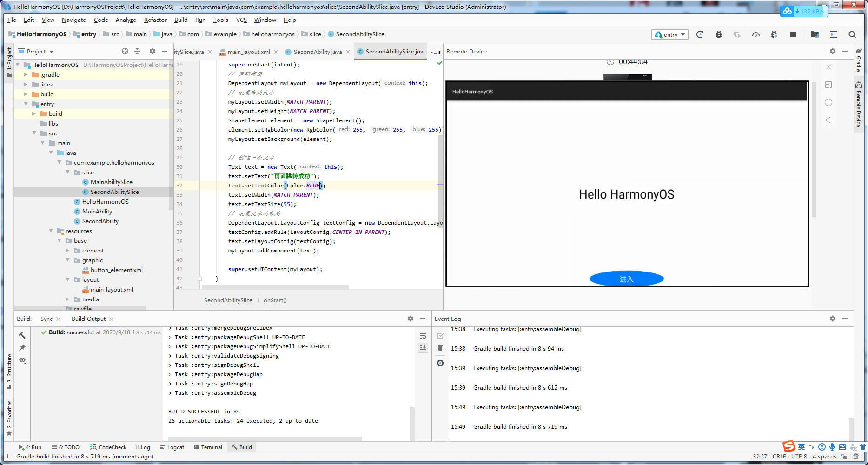Expand the .gradle folder
Screen dimensions: 868x465
tap(26, 74)
